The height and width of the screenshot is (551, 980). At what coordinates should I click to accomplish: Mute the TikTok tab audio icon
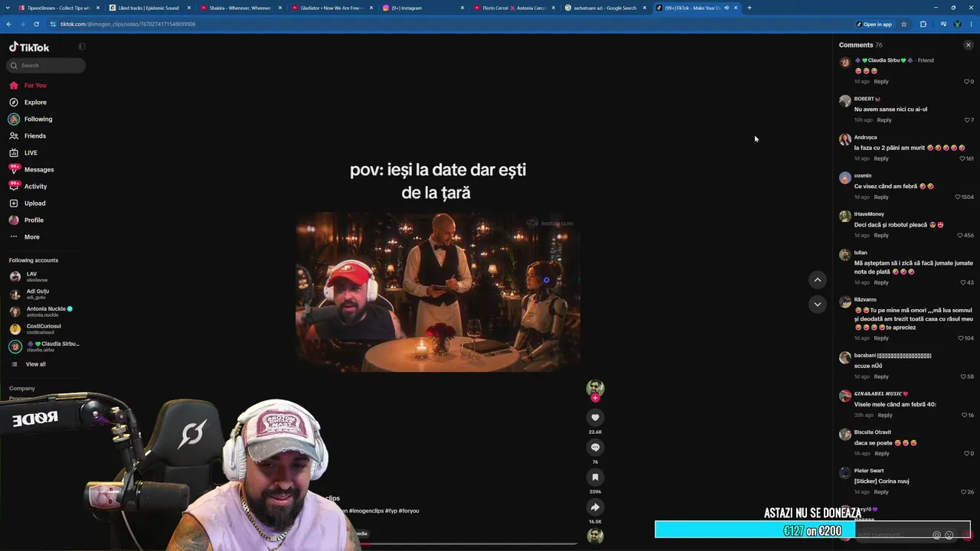[x=726, y=8]
